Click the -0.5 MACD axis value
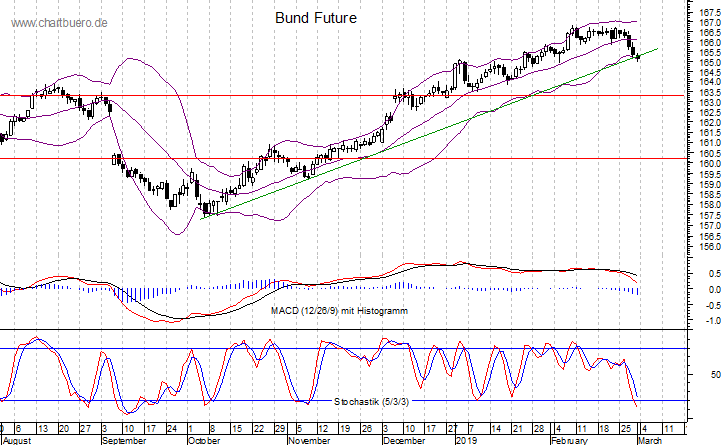723x445 pixels. 713,305
